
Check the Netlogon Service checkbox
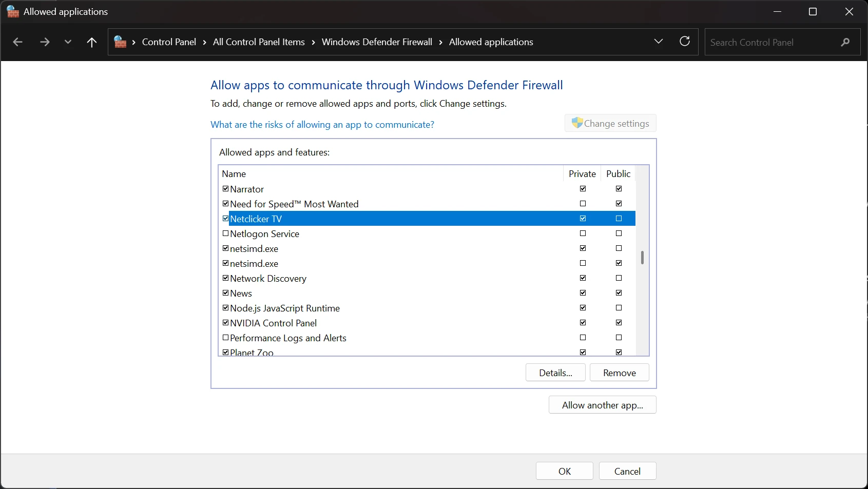pos(225,233)
